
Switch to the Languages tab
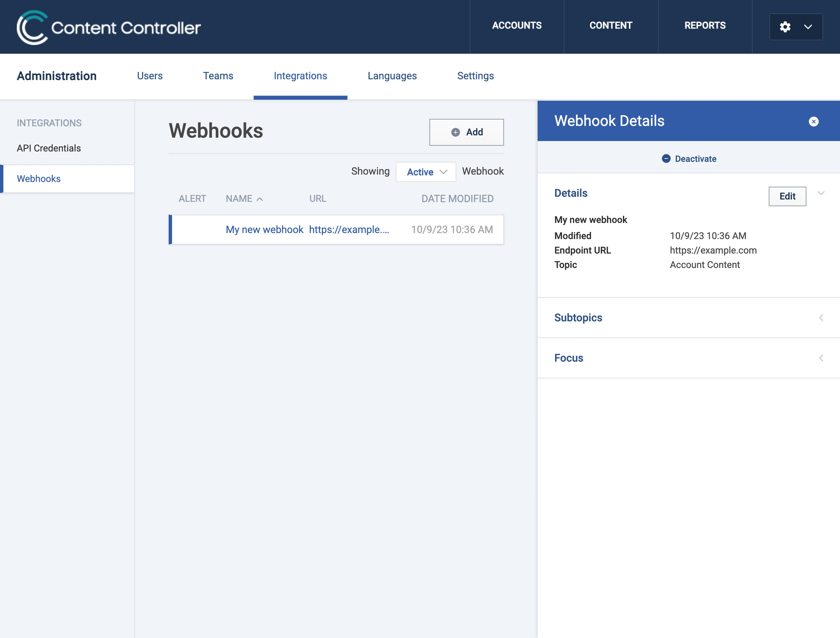pos(392,76)
